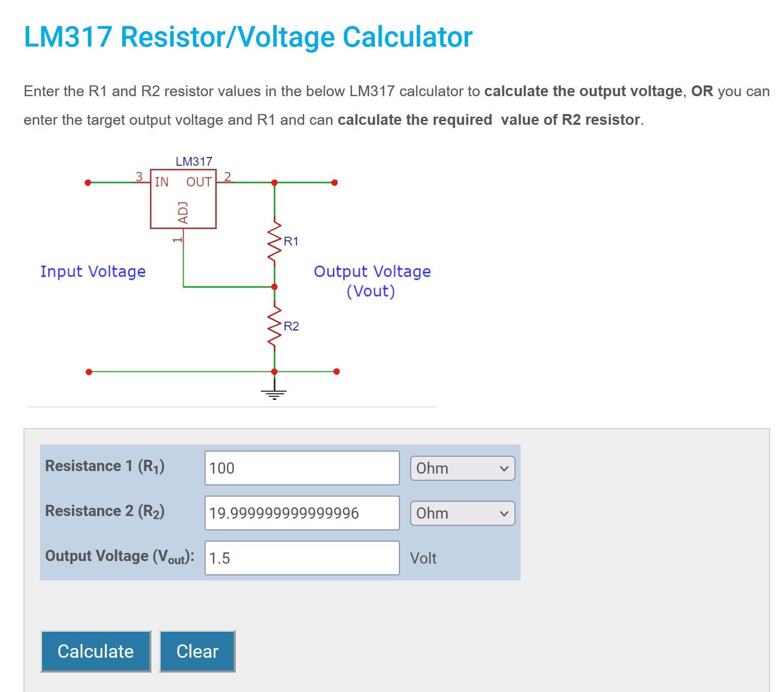Click the Volt unit label
The image size is (784, 692).
point(423,558)
